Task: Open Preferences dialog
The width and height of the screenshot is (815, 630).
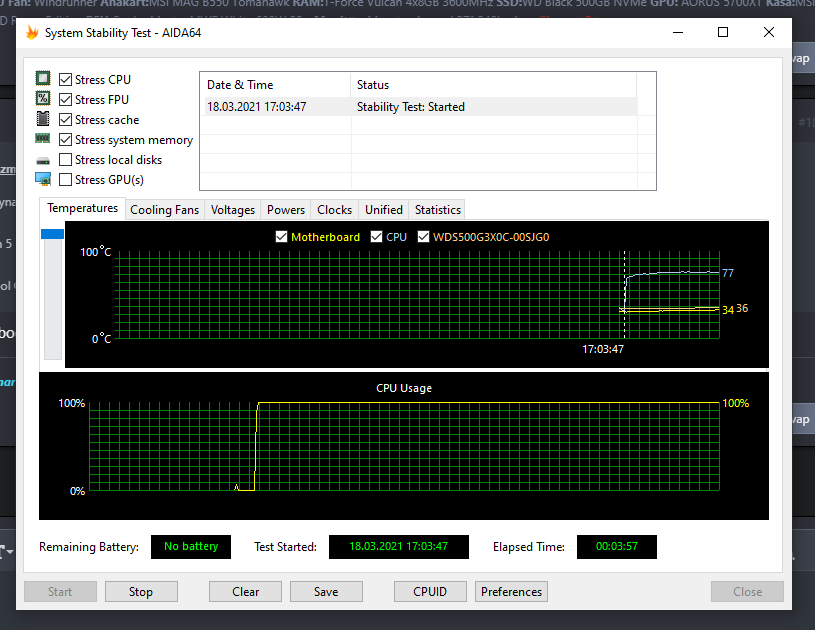Action: click(511, 592)
